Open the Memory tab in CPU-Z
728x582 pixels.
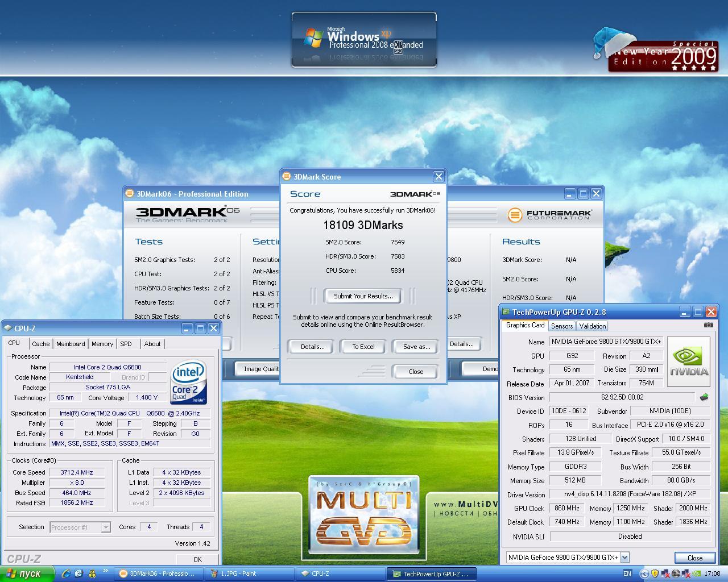(102, 344)
